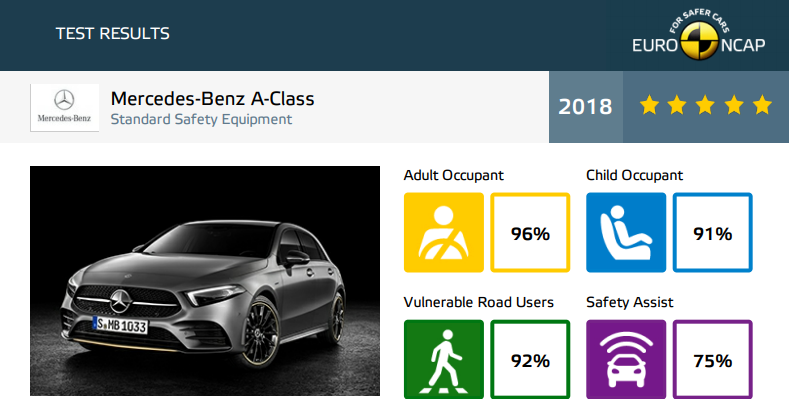Select the yellow Adult Occupant seatbelt icon
This screenshot has width=789, height=418.
[444, 232]
